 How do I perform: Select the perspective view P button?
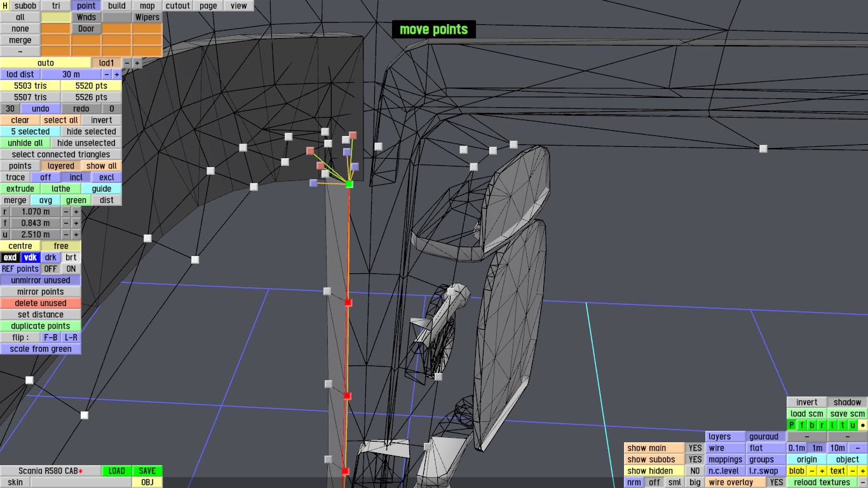click(792, 425)
